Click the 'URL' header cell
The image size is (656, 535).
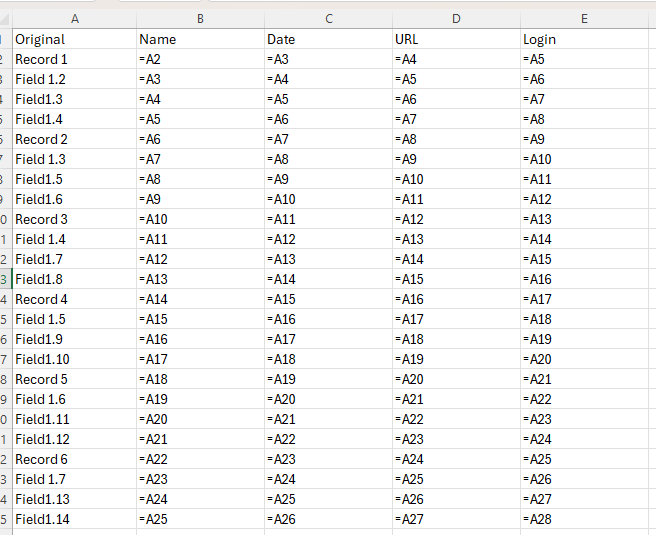pos(455,39)
